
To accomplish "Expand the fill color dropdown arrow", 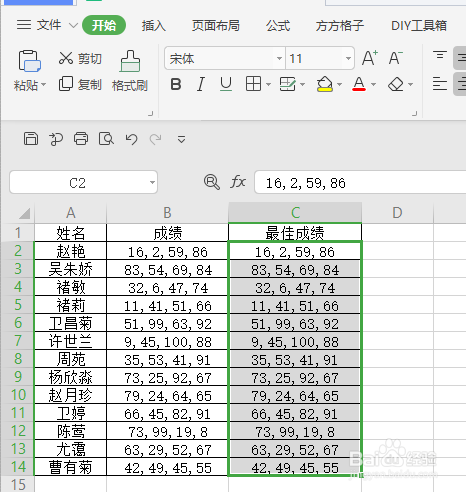I will coord(340,85).
